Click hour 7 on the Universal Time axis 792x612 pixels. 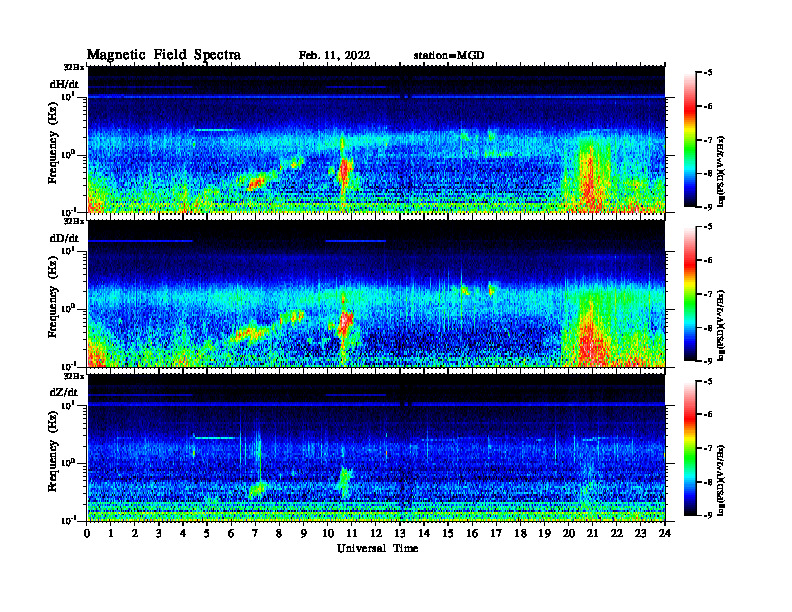tap(255, 533)
